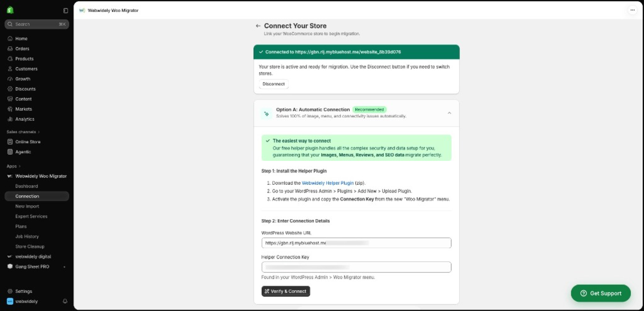The width and height of the screenshot is (644, 311).
Task: Click the Shopify logo icon
Action: point(10,10)
